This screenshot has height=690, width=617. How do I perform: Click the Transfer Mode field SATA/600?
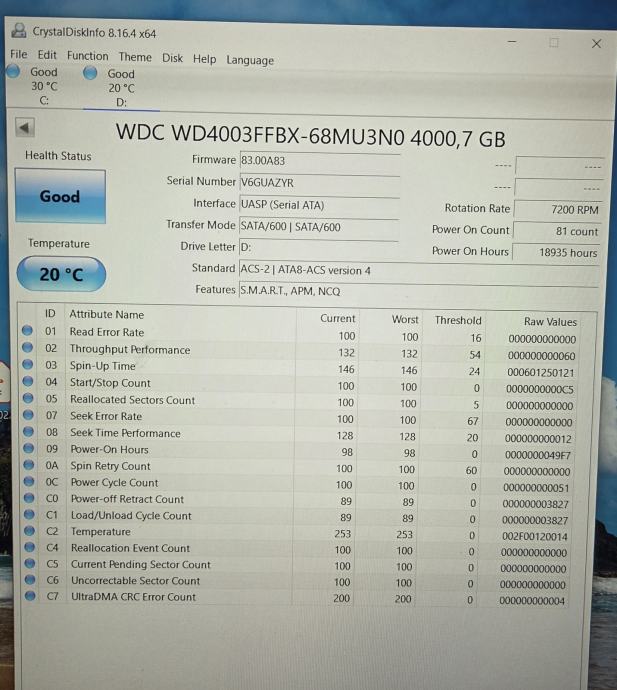[x=319, y=227]
